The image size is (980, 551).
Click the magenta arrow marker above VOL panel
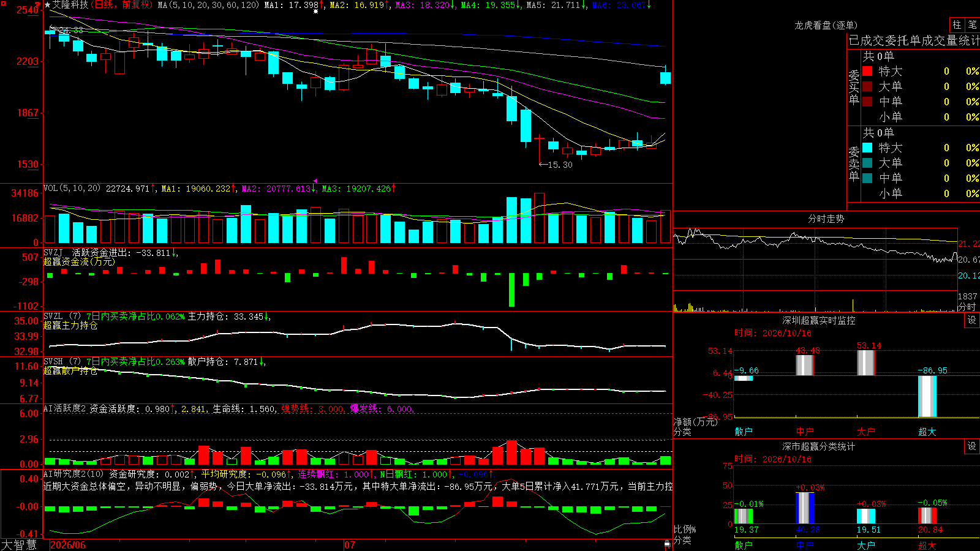click(x=315, y=181)
